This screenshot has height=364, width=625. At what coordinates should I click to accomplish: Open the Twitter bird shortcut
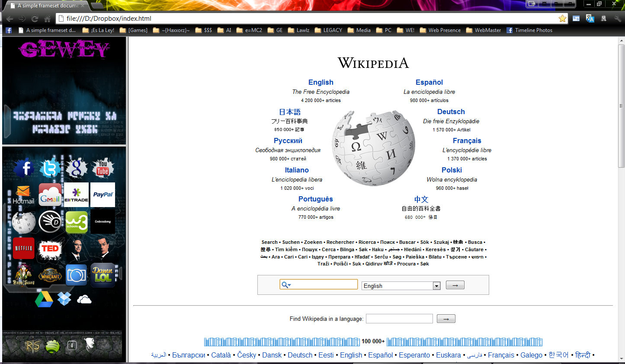click(50, 168)
